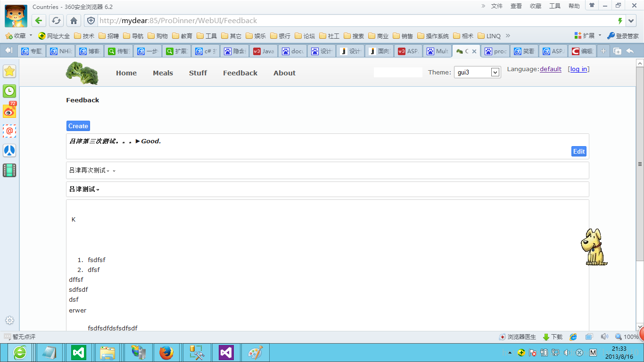This screenshot has width=644, height=362.
Task: Open the browser home page icon
Action: (x=74, y=21)
